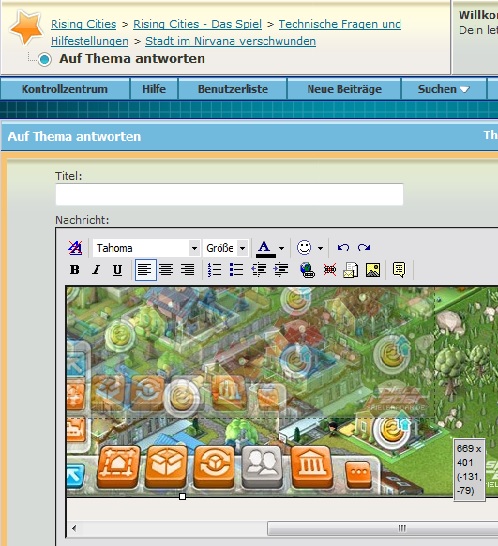Click orange box inventory icon in game image

[x=166, y=467]
